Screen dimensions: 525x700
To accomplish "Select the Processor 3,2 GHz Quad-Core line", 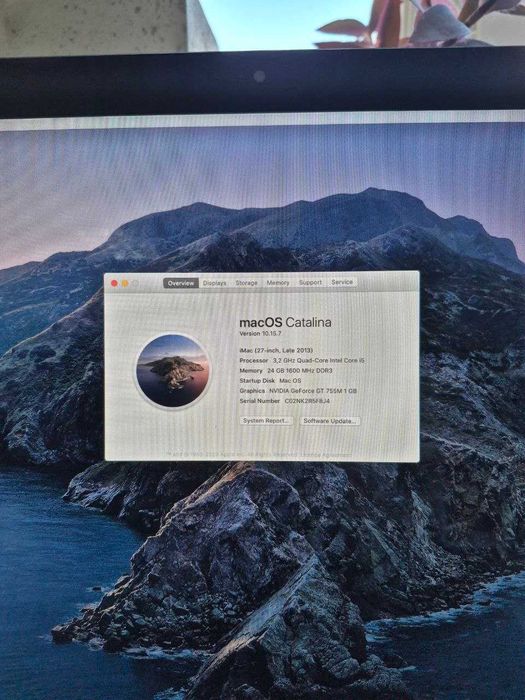I will (x=302, y=360).
